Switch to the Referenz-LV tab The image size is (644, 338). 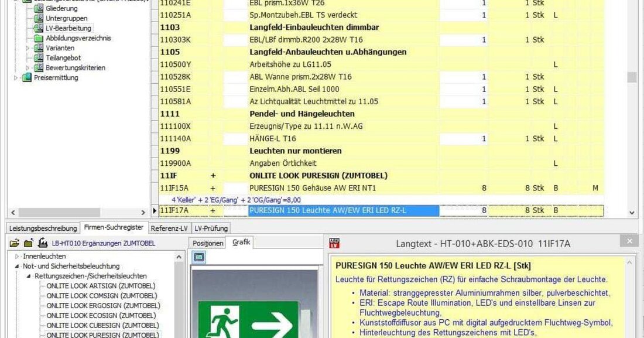coord(170,228)
